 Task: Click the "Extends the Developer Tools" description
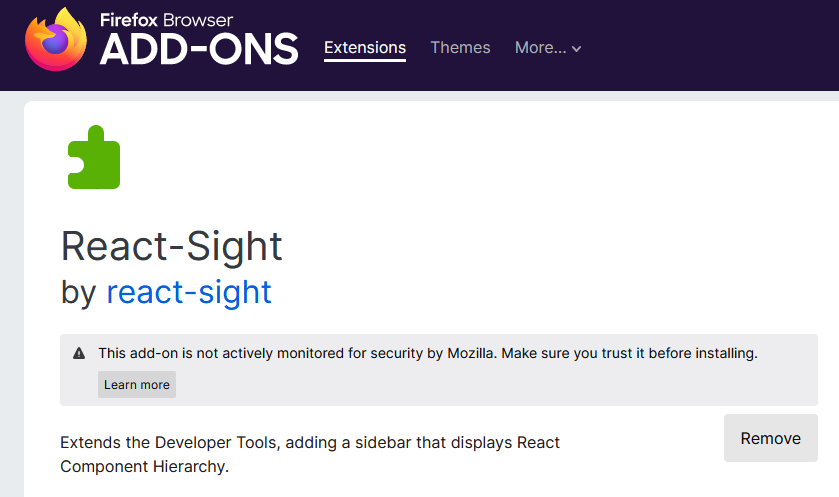pos(310,454)
